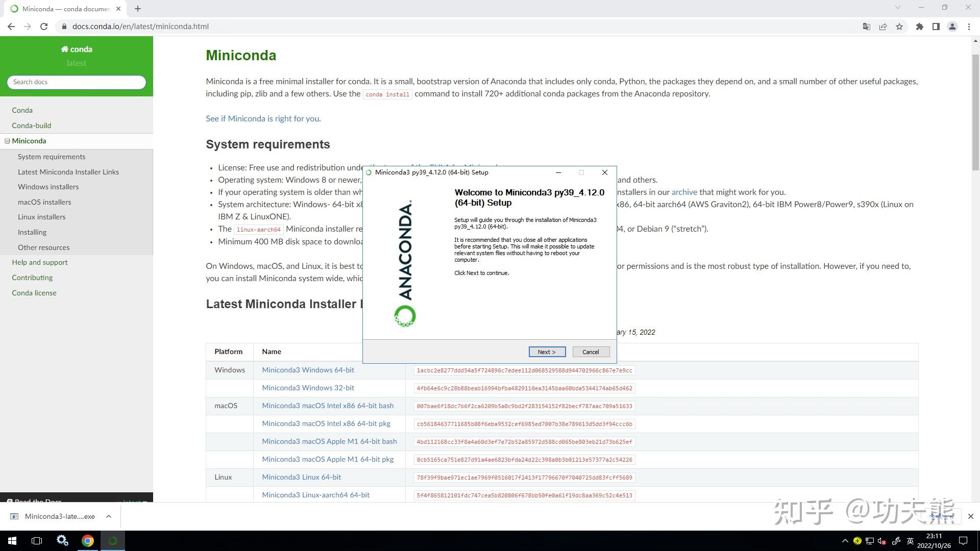
Task: Open Help and support in sidebar
Action: click(x=39, y=262)
